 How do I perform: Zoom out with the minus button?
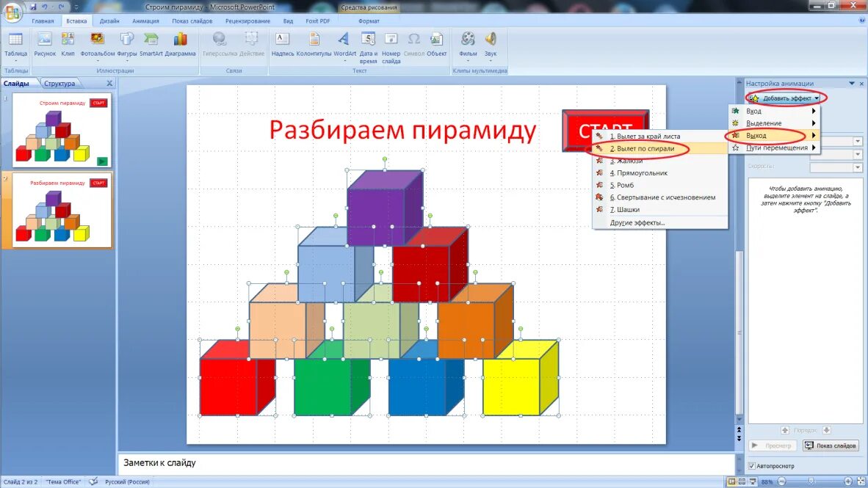(x=781, y=482)
